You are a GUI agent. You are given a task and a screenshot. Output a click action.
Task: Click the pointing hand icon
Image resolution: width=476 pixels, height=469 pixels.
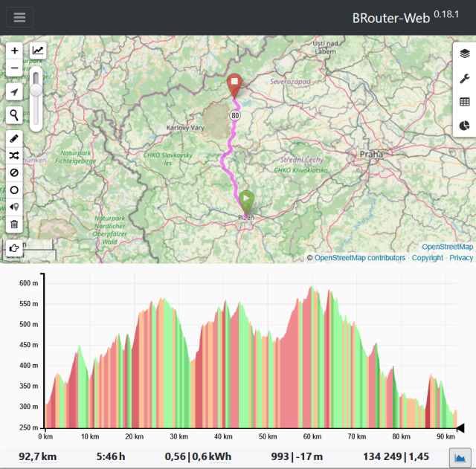tap(14, 248)
